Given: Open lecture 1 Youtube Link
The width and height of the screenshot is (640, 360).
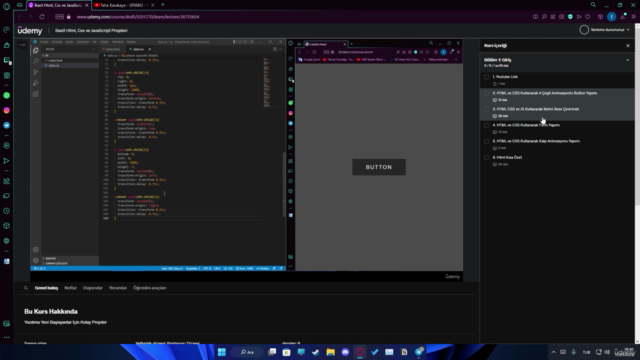Looking at the screenshot, I should pos(557,80).
